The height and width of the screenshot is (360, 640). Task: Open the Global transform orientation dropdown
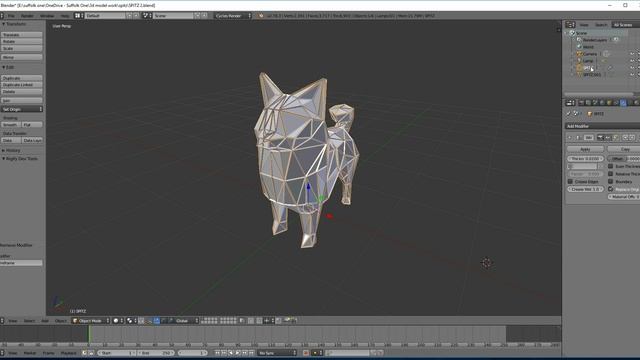click(x=187, y=321)
